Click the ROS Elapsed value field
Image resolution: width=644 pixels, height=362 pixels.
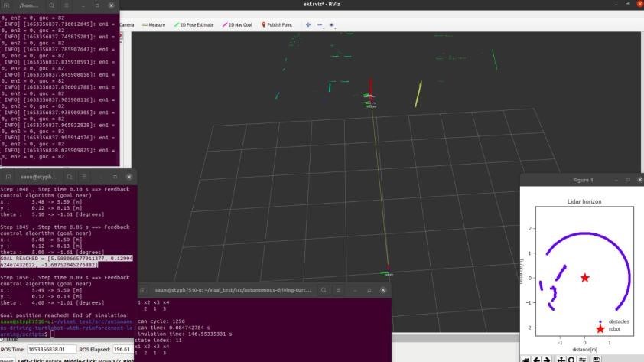pyautogui.click(x=122, y=350)
